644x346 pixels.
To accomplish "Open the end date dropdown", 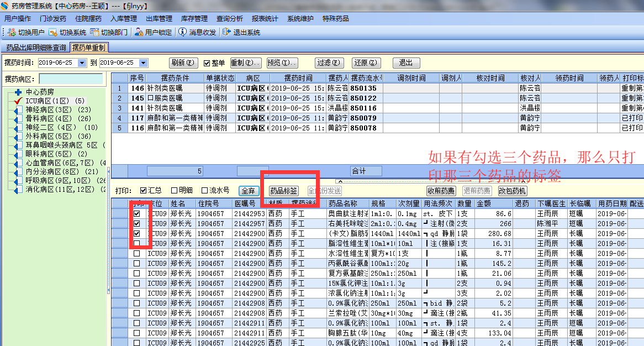I will click(143, 63).
